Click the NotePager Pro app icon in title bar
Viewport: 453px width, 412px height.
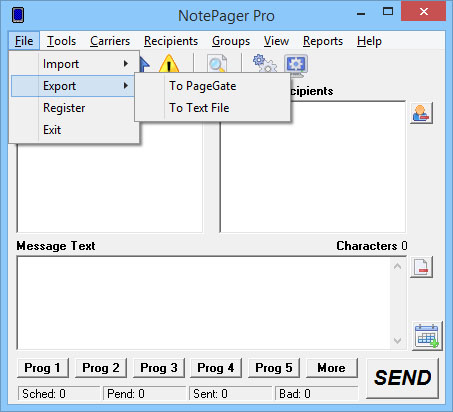click(x=18, y=15)
